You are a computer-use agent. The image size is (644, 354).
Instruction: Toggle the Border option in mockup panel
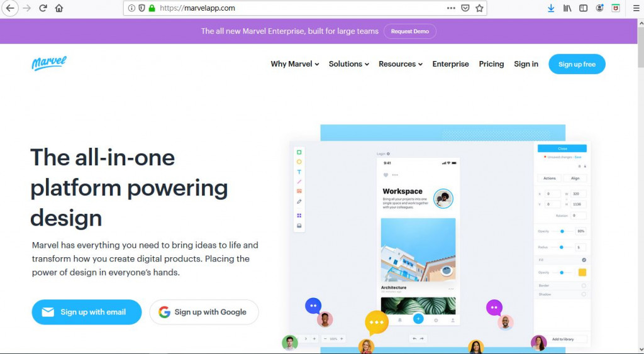pyautogui.click(x=584, y=285)
